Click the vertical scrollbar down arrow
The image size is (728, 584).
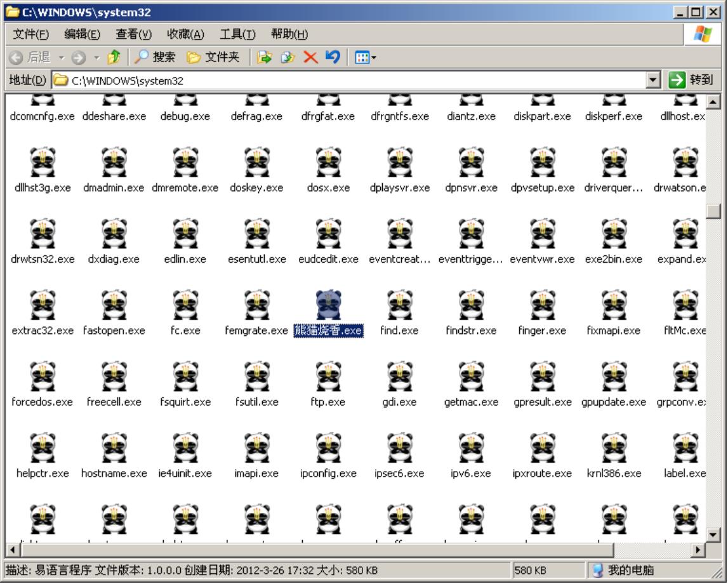(x=714, y=536)
